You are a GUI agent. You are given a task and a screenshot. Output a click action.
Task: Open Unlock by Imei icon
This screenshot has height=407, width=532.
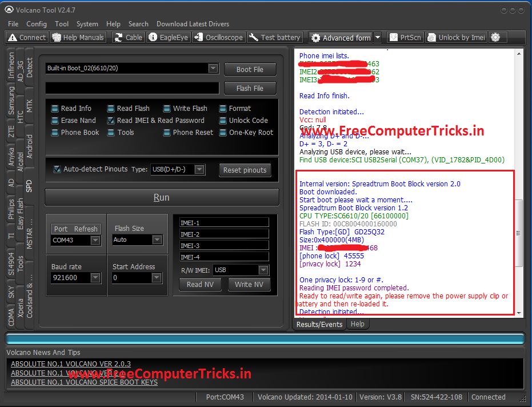click(x=431, y=37)
